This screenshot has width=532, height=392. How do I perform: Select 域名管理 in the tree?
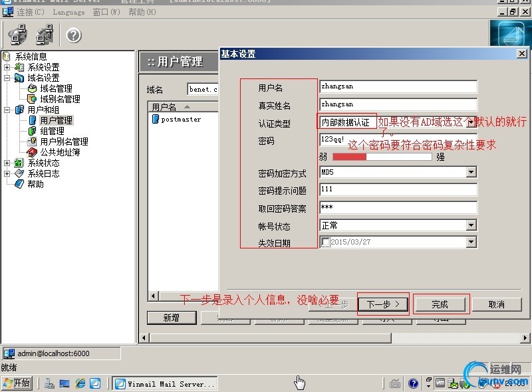56,88
